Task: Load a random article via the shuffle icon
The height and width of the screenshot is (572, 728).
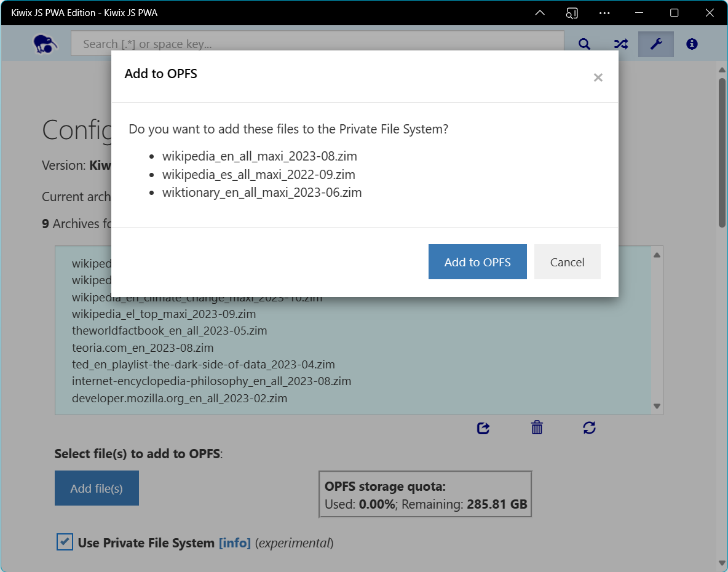Action: (620, 44)
